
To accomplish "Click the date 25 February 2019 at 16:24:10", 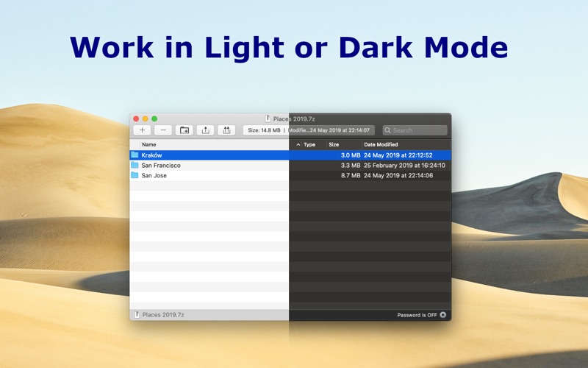I will [404, 165].
